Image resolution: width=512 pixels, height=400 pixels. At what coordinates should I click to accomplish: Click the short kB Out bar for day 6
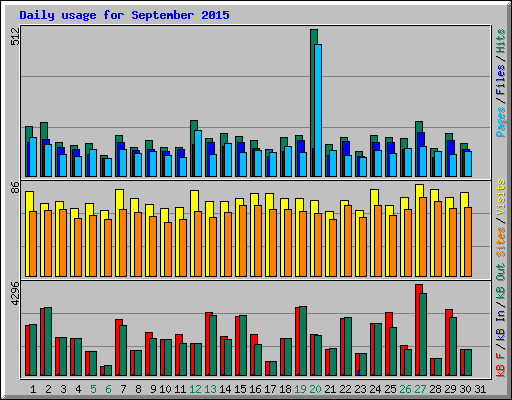point(108,370)
